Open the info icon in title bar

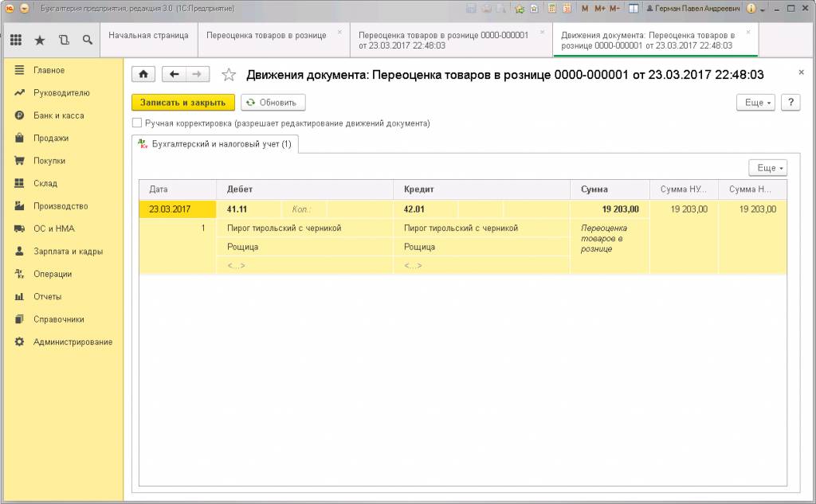click(x=751, y=8)
